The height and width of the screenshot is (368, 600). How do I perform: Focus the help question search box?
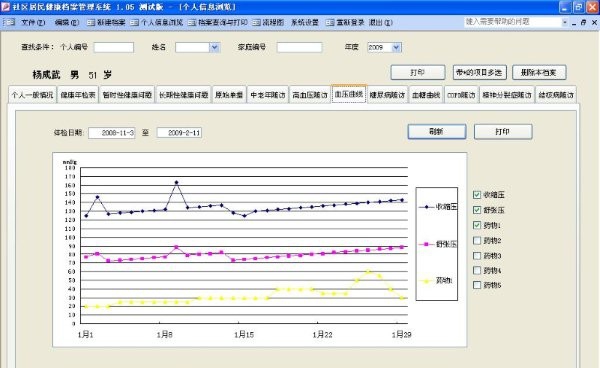pyautogui.click(x=512, y=22)
